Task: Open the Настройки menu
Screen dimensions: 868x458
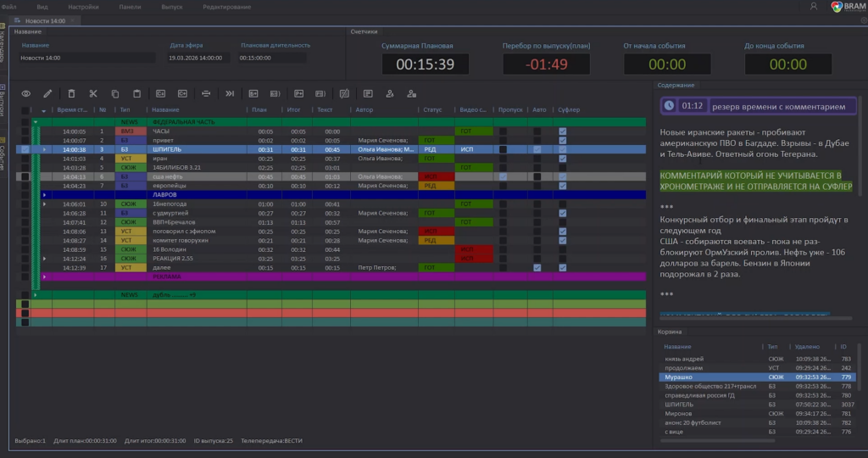Action: [83, 7]
